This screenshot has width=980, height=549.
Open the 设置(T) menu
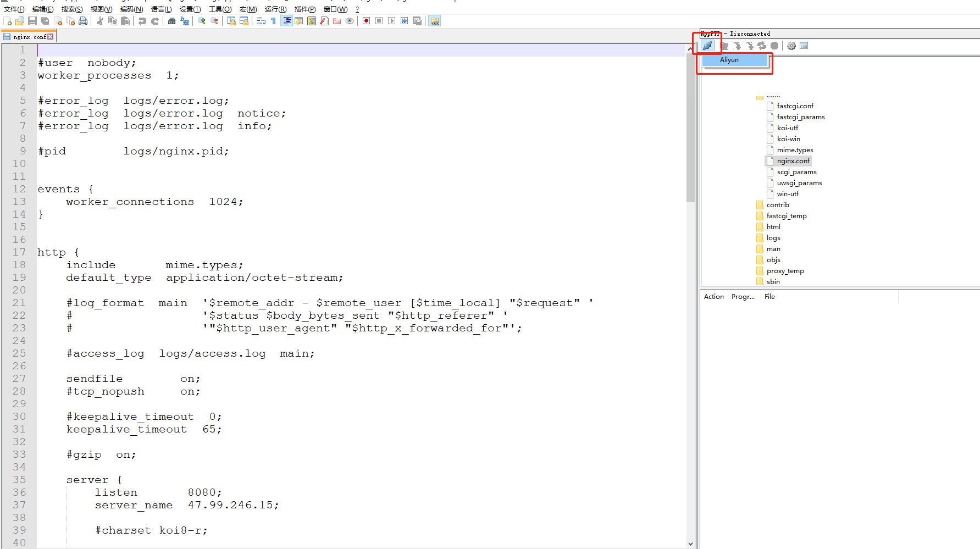point(190,9)
